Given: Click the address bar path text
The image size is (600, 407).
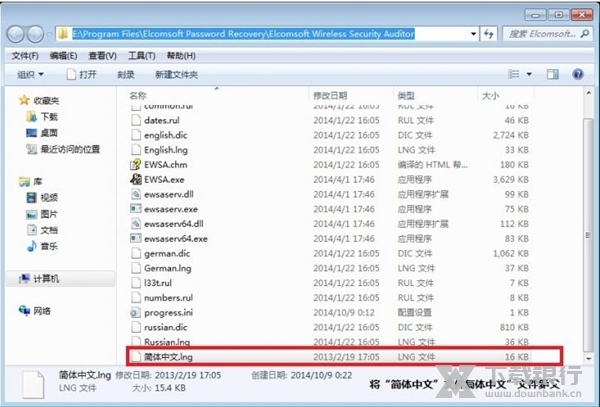Looking at the screenshot, I should click(243, 34).
